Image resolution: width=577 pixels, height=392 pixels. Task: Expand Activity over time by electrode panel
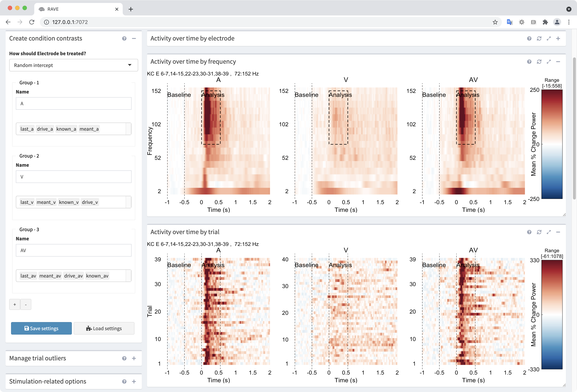pyautogui.click(x=558, y=38)
